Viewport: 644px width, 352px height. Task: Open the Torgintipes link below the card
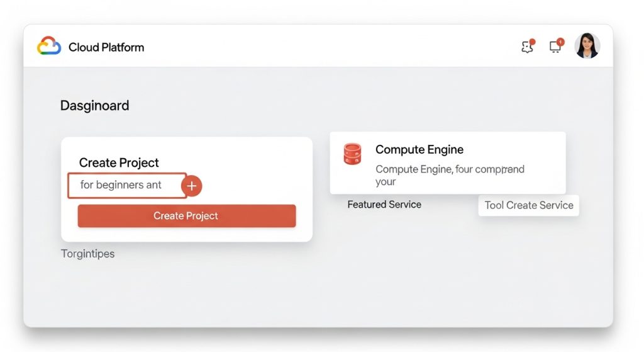pos(87,254)
